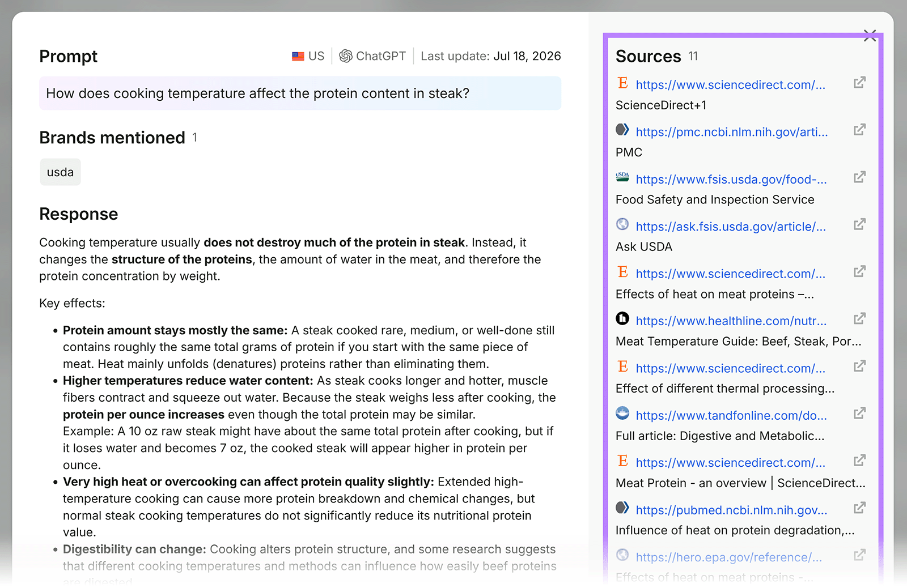The width and height of the screenshot is (907, 588).
Task: Open the healthline.com nutrition link
Action: point(731,321)
